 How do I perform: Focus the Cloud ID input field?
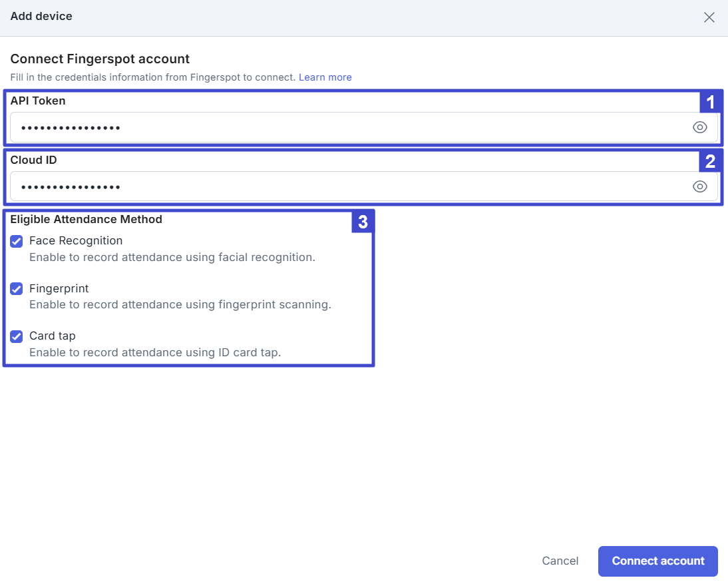[x=346, y=186]
